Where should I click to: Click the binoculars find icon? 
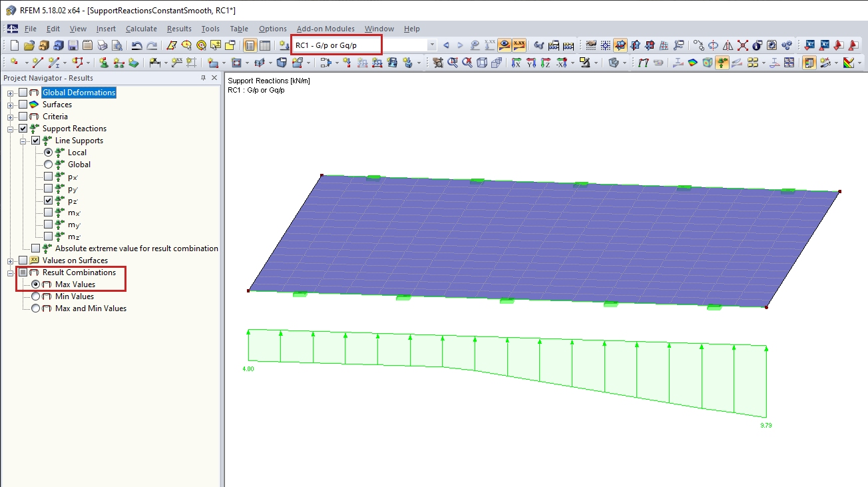pyautogui.click(x=539, y=45)
